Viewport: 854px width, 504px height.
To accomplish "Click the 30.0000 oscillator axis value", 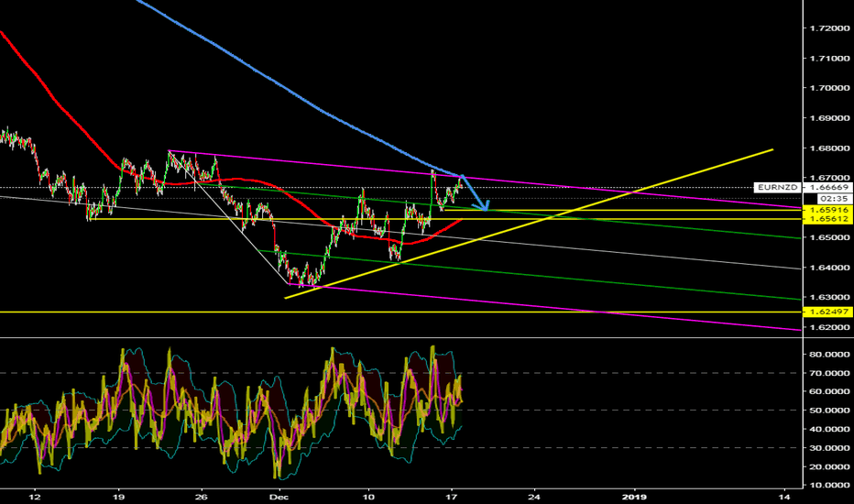I will pyautogui.click(x=830, y=448).
